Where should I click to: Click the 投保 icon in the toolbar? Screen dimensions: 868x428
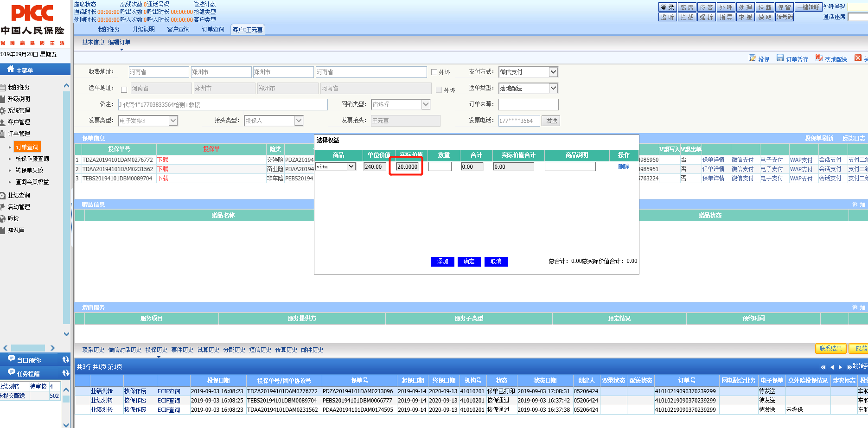pos(752,58)
